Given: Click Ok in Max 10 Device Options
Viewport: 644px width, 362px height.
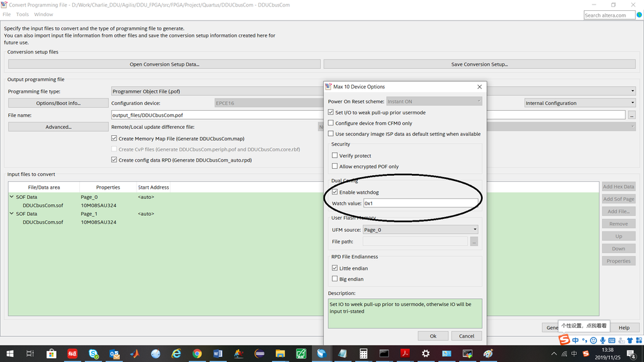Looking at the screenshot, I should pos(433,336).
